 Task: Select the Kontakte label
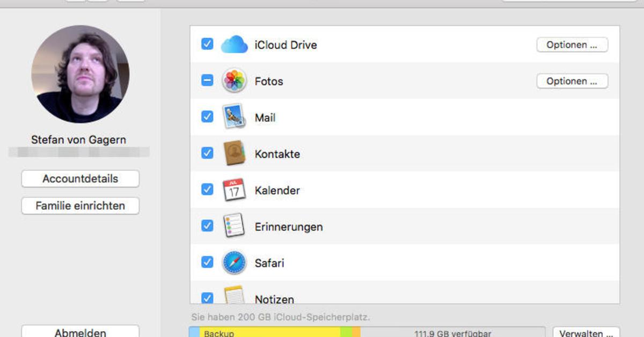click(x=277, y=154)
